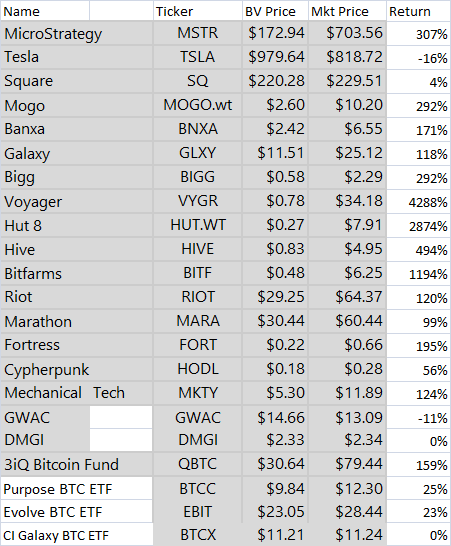Select the Cypherpunk name cell
This screenshot has width=451, height=546.
tap(77, 369)
